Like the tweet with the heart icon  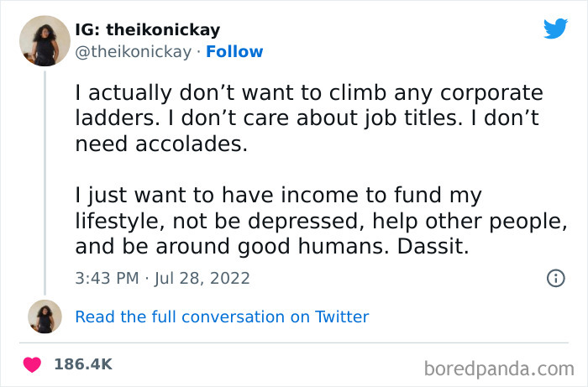[32, 364]
